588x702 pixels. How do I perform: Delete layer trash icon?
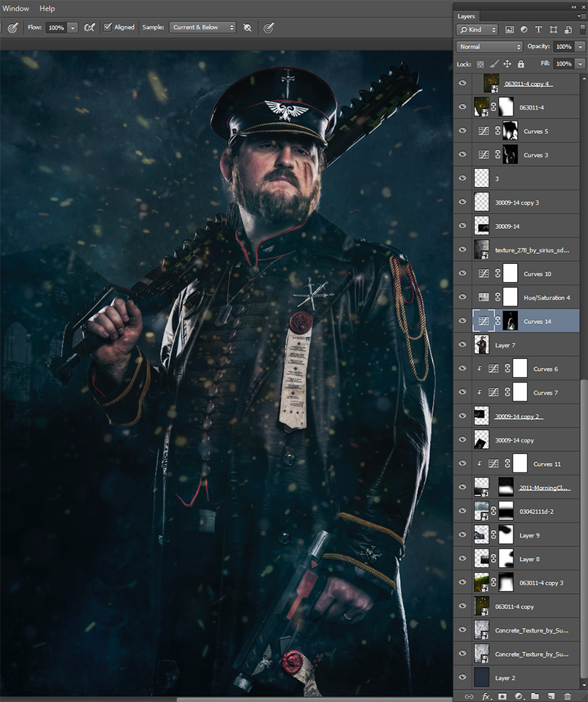[568, 696]
